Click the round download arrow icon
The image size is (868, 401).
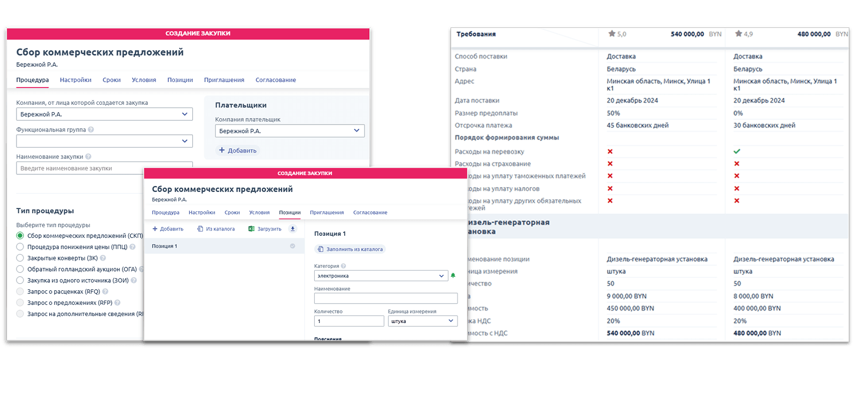(292, 229)
